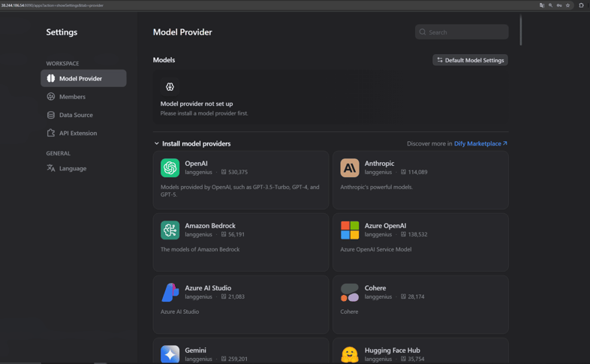Click the download count icon on Anthropic card
The width and height of the screenshot is (590, 364).
(x=403, y=172)
